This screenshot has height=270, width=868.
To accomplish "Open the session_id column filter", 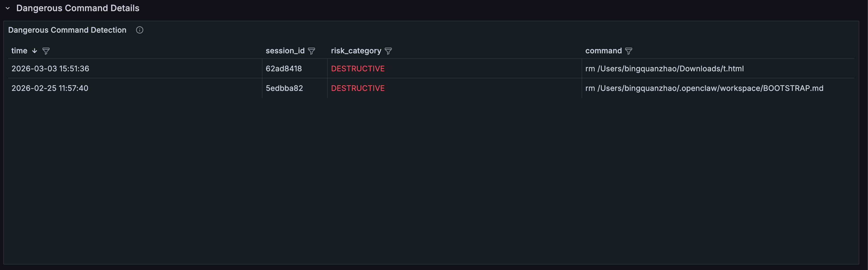I will (x=311, y=51).
